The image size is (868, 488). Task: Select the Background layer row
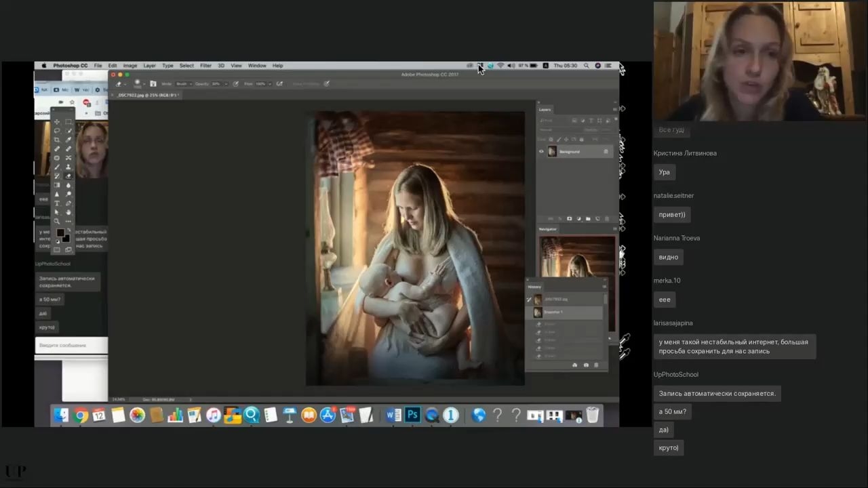coord(576,152)
